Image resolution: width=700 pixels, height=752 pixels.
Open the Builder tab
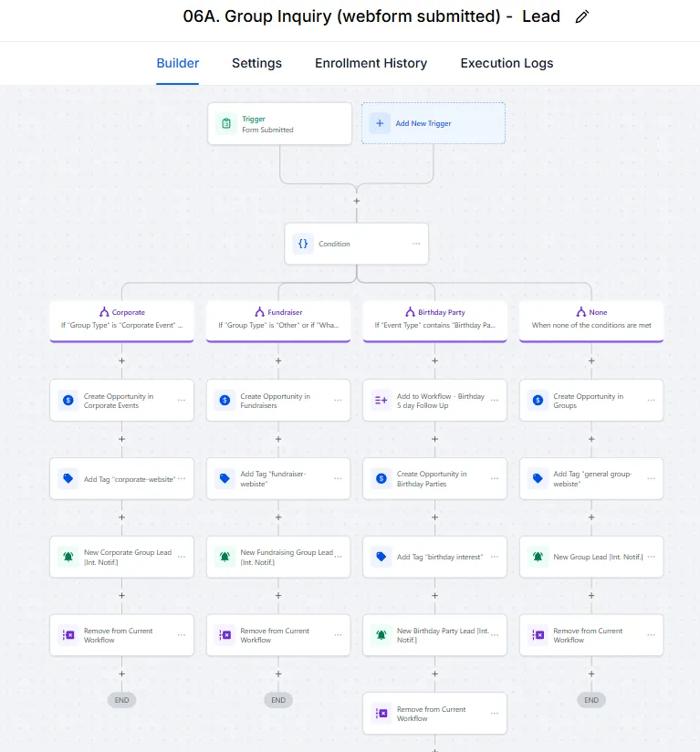(x=177, y=63)
